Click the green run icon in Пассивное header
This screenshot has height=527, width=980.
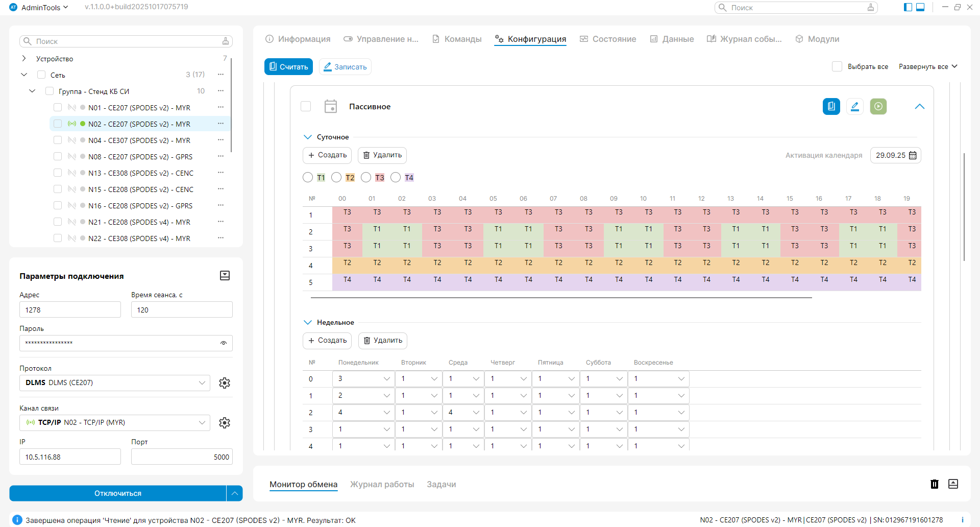[x=878, y=106]
